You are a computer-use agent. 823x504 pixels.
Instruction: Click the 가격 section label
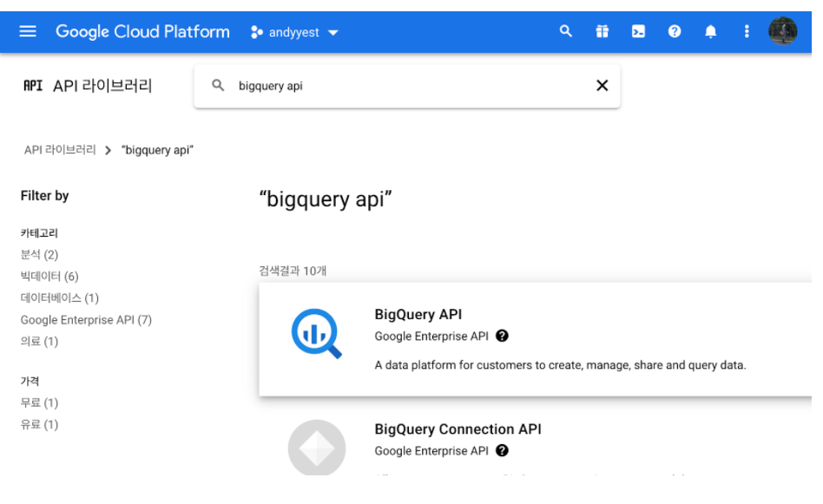(x=30, y=382)
